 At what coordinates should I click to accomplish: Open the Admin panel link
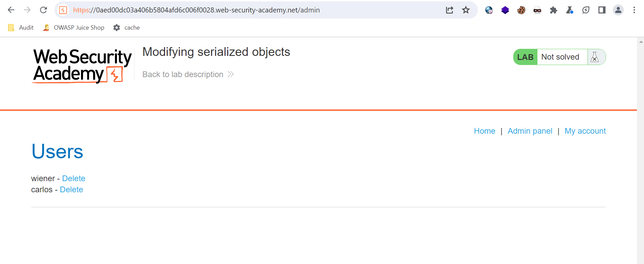[x=530, y=131]
